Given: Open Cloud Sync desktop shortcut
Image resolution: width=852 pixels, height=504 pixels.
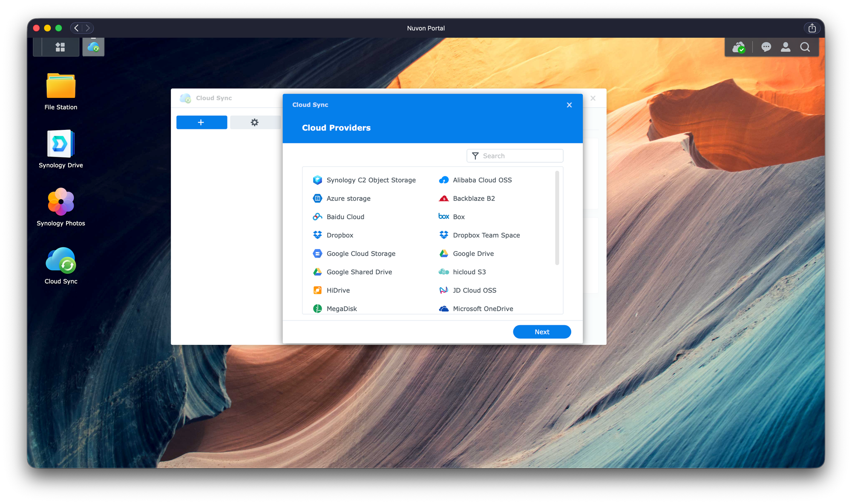Looking at the screenshot, I should pyautogui.click(x=61, y=260).
